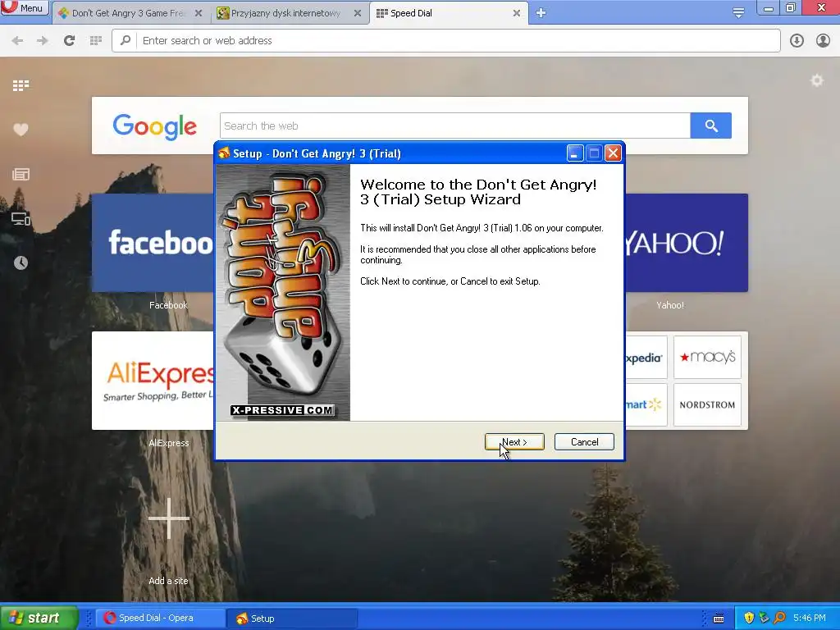Click the 5:46 PM clock
840x630 pixels.
pyautogui.click(x=810, y=619)
